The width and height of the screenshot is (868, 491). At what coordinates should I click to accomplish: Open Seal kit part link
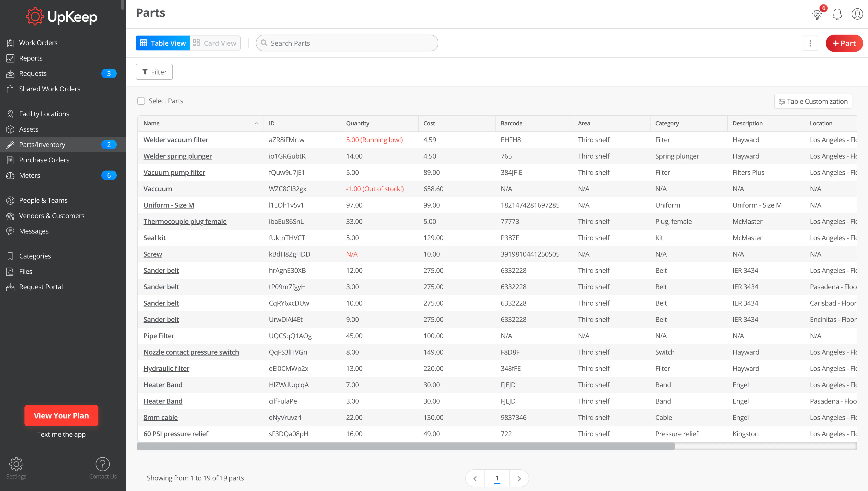155,238
